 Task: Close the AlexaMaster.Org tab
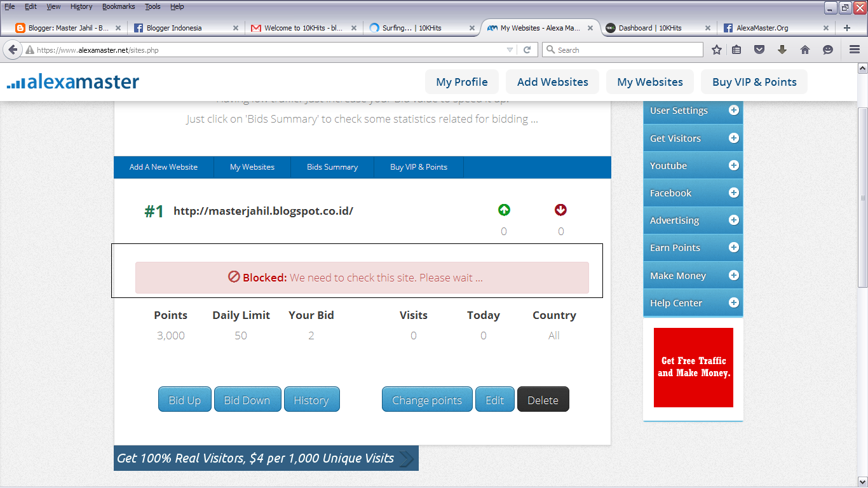tap(826, 28)
